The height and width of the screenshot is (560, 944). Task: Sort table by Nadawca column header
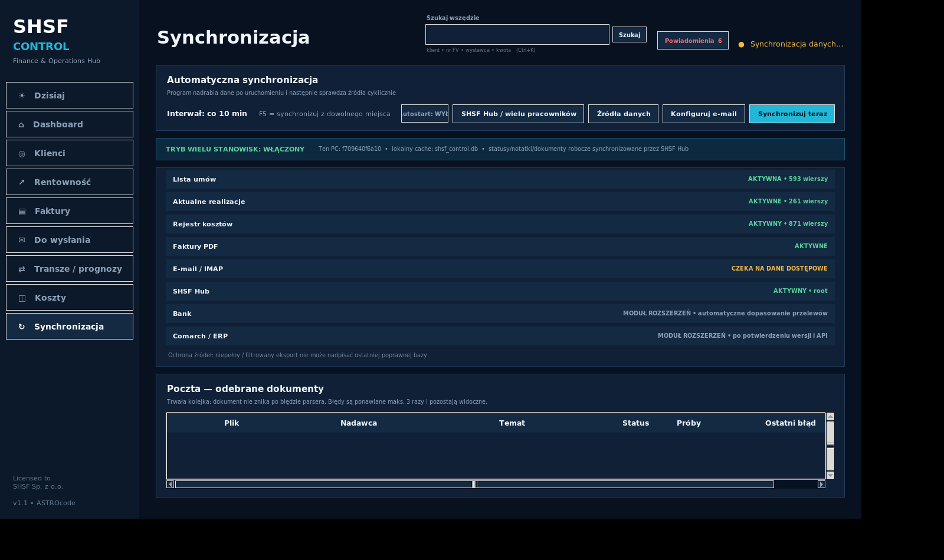click(359, 423)
